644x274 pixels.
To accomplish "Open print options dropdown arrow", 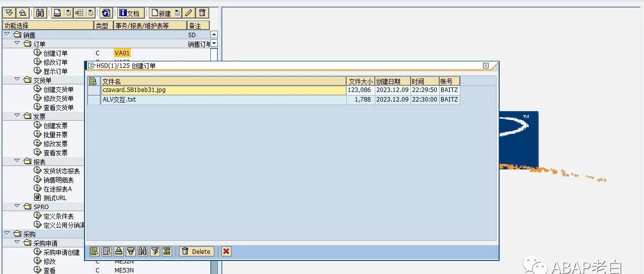I will [68, 13].
